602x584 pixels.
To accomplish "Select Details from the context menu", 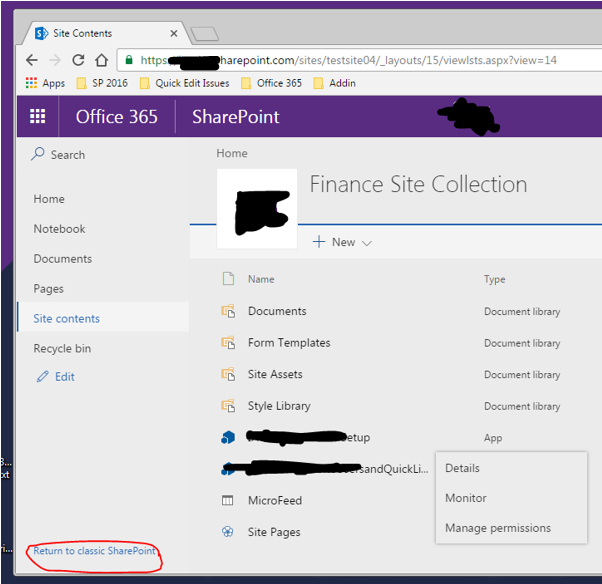I will coord(511,468).
